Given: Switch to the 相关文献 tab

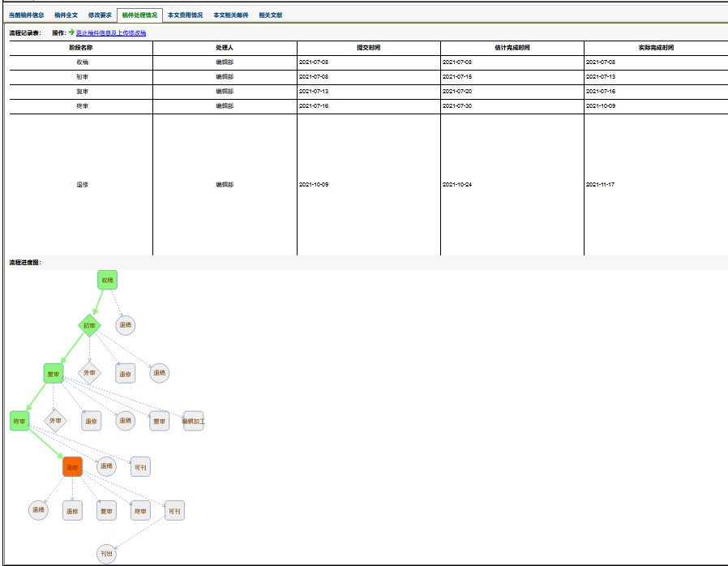Looking at the screenshot, I should pos(271,15).
